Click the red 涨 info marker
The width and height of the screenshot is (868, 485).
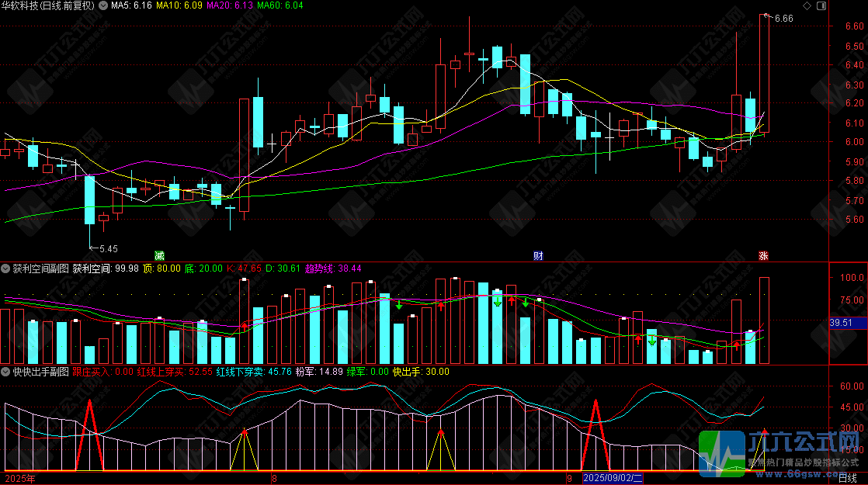click(x=763, y=255)
